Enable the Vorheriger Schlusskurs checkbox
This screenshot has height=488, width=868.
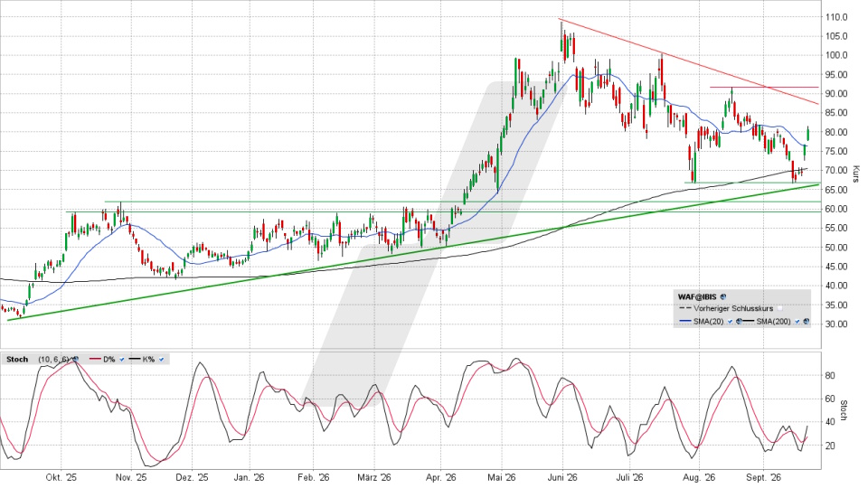(x=779, y=308)
